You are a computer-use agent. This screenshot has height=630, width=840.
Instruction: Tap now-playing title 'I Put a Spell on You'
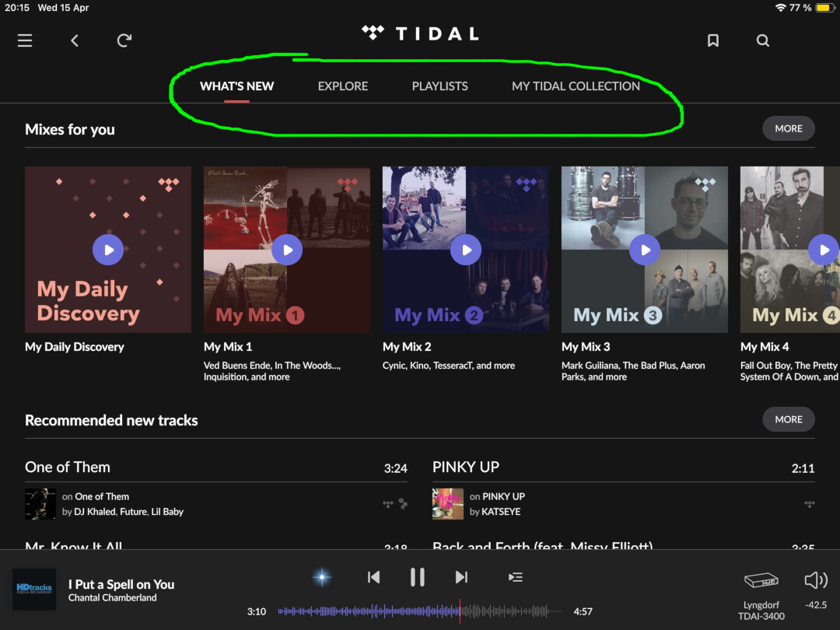tap(121, 584)
